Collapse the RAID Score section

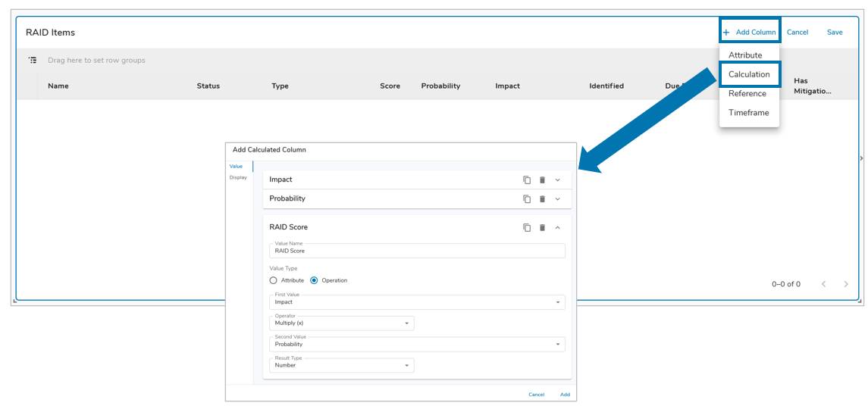(x=558, y=227)
